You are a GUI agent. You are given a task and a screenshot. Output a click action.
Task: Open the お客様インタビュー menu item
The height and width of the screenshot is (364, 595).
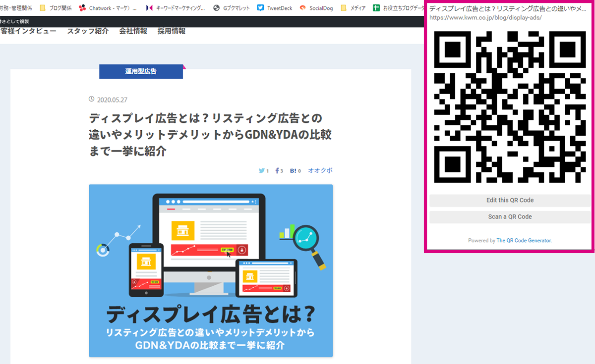28,31
